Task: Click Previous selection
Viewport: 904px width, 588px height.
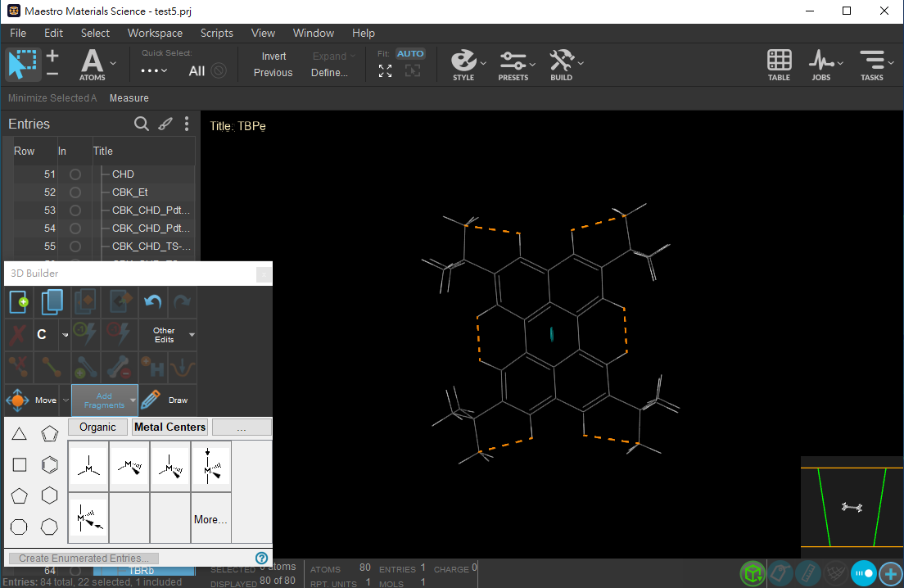Action: [x=273, y=73]
